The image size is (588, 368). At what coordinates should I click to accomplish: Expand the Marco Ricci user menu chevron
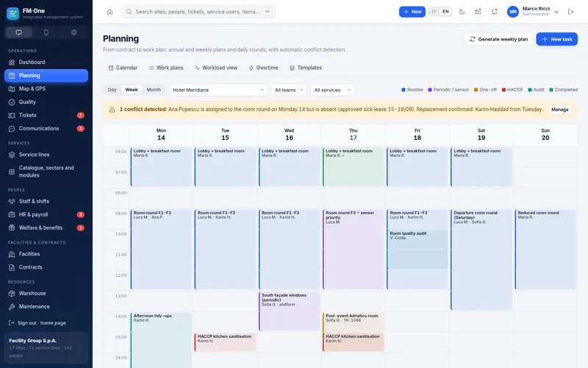556,12
